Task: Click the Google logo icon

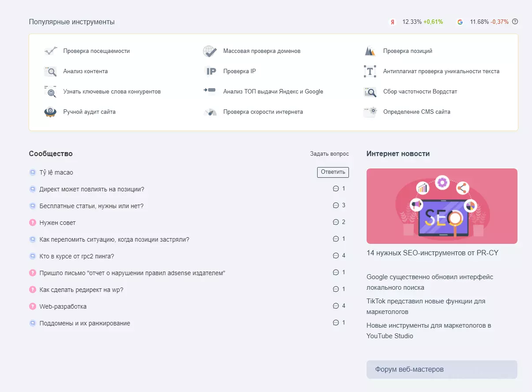Action: tap(460, 22)
